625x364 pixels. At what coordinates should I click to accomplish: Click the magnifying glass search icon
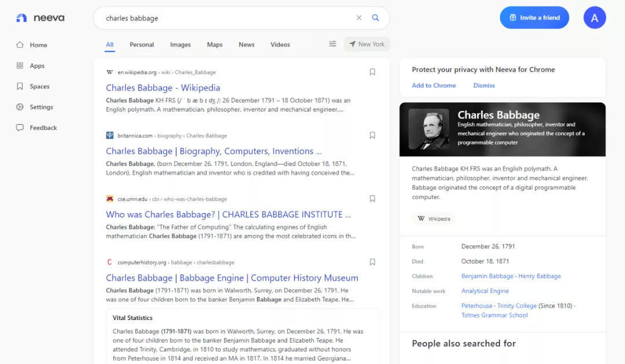376,18
